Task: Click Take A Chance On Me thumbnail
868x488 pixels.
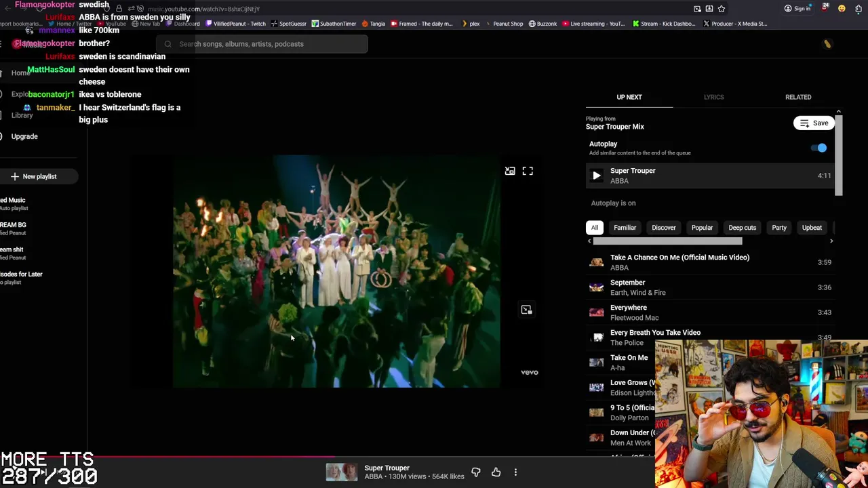Action: [596, 262]
